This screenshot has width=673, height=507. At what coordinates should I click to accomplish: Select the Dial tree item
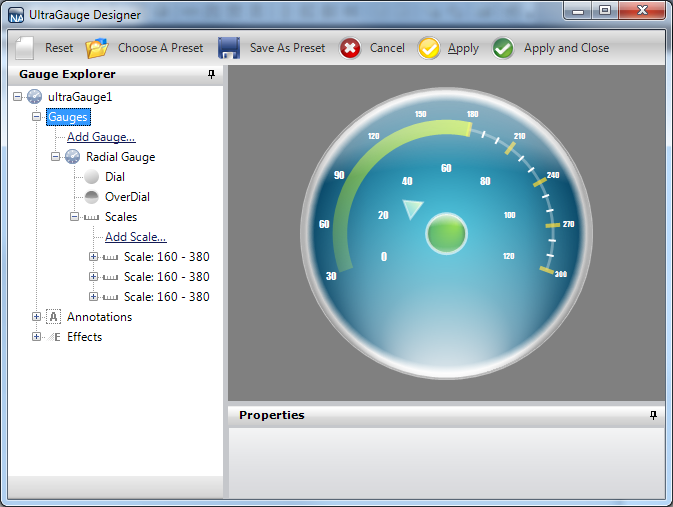[x=115, y=177]
